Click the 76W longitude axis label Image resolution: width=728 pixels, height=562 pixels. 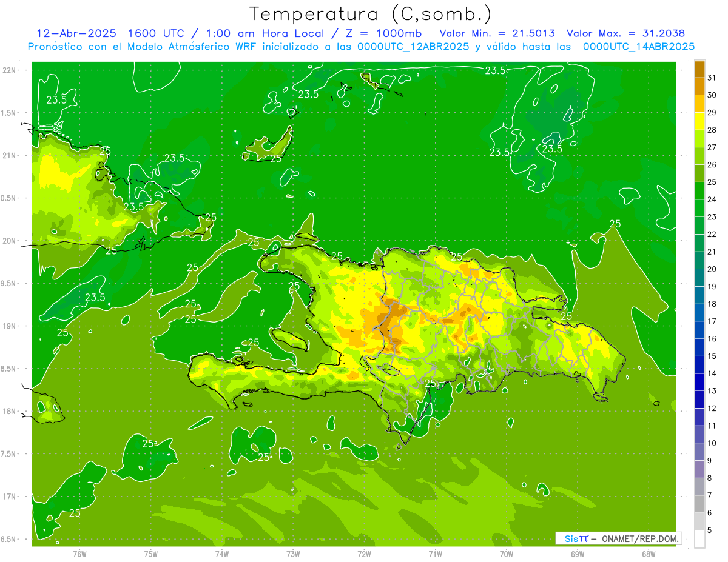tap(79, 554)
